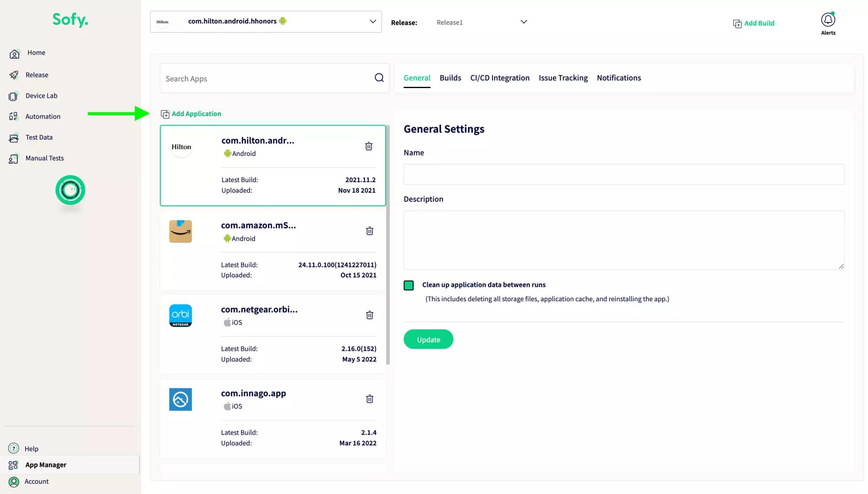Click the search magnifier icon

(379, 78)
